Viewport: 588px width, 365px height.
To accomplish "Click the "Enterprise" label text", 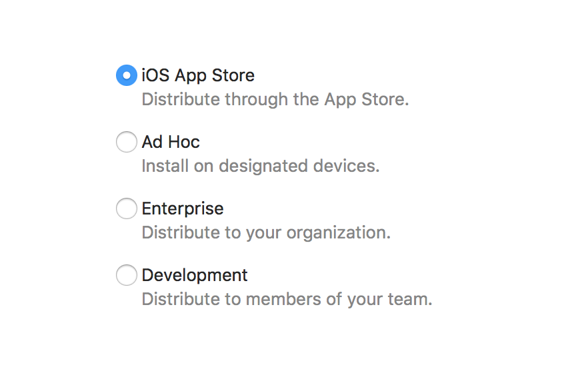I will click(183, 208).
